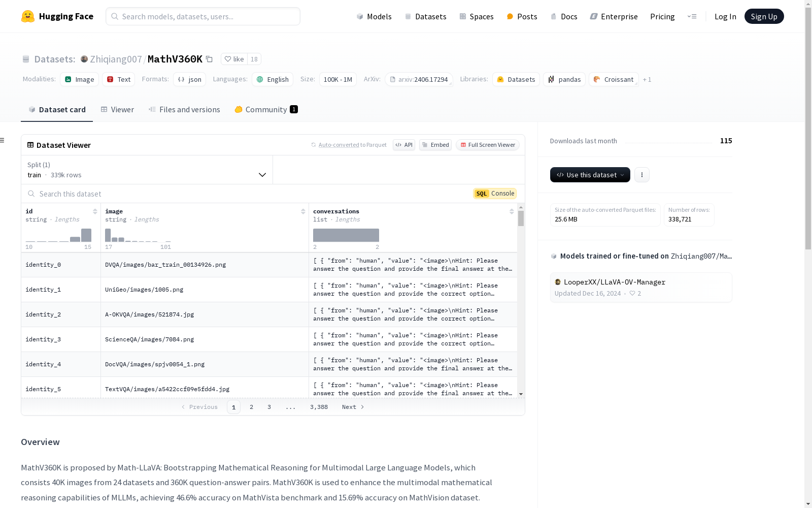
Task: Click the Datasets library tag
Action: click(x=516, y=79)
